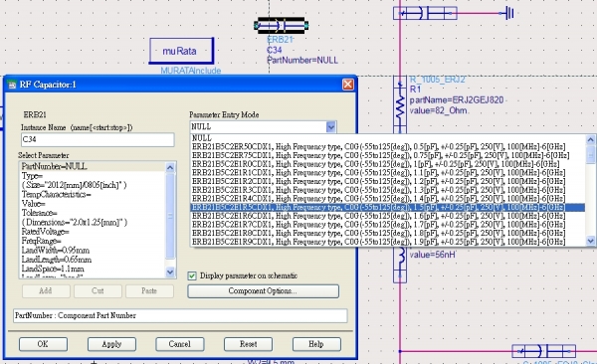Choose ERB21B5C2E1R6CDX1 1.6pF part

(388, 216)
